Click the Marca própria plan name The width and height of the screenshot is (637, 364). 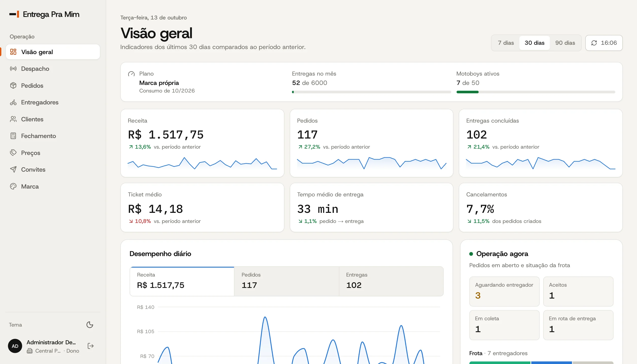(159, 83)
